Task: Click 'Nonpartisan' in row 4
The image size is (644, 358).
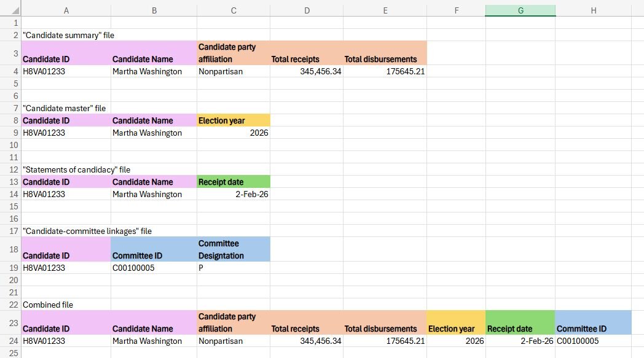Action: (x=234, y=71)
